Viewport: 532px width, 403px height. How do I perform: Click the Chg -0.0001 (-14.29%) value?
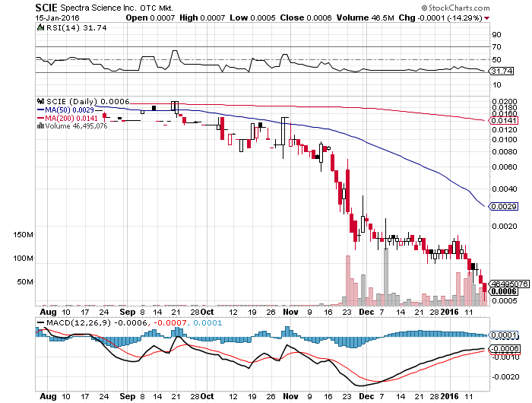tap(440, 17)
